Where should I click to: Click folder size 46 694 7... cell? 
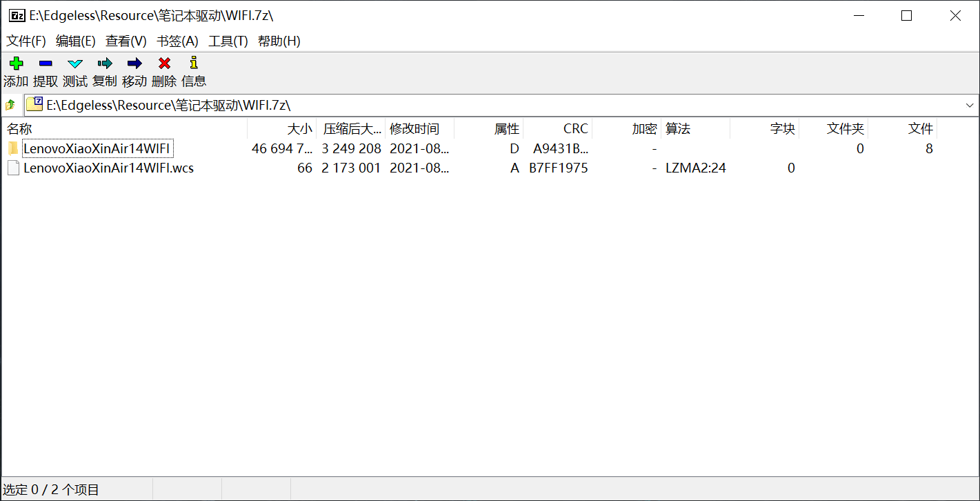pos(282,148)
